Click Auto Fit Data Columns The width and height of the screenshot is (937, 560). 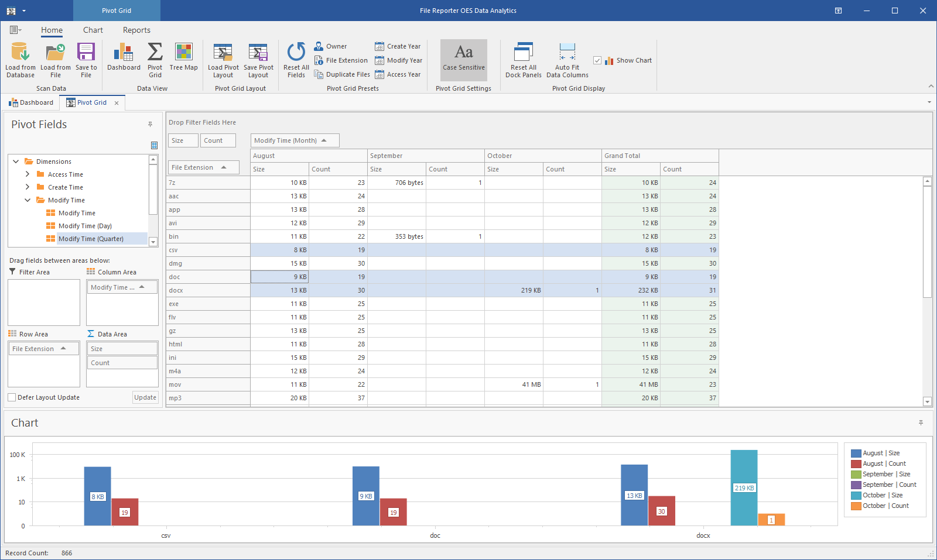[x=567, y=53]
